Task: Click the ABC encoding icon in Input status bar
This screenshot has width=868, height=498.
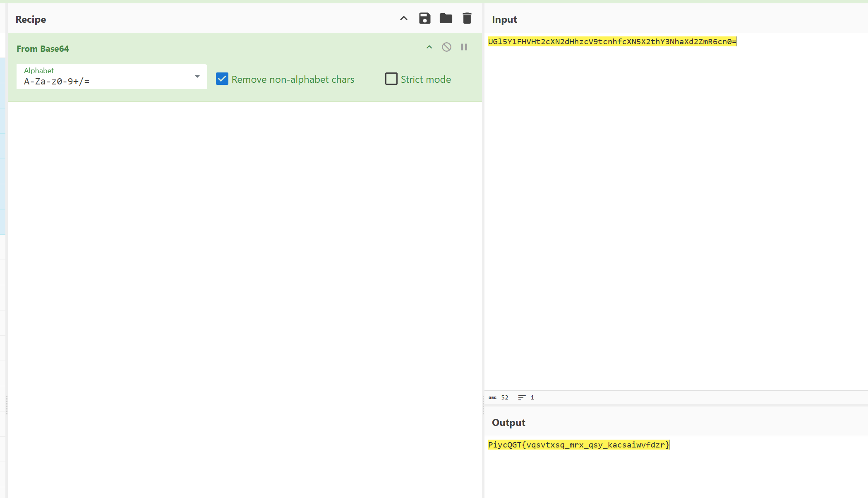Action: point(493,397)
